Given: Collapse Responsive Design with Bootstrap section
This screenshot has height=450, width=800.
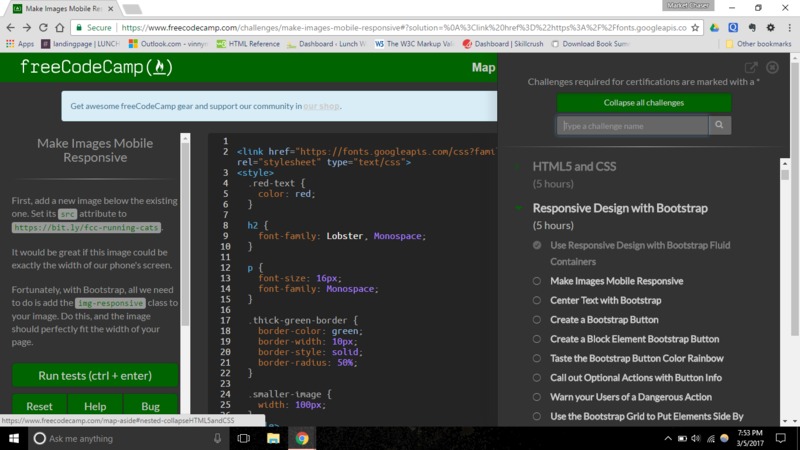Looking at the screenshot, I should pos(620,208).
